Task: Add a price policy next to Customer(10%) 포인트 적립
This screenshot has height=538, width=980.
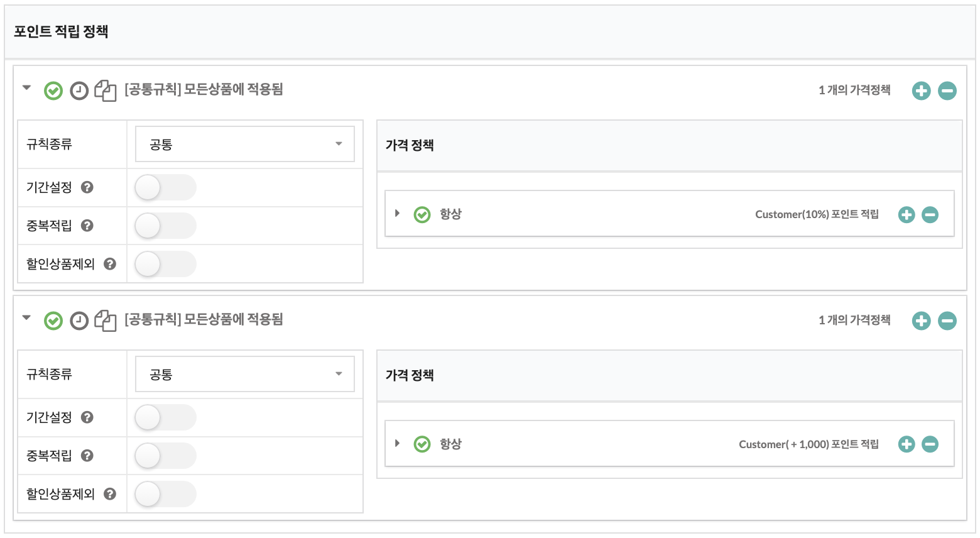Action: [906, 215]
